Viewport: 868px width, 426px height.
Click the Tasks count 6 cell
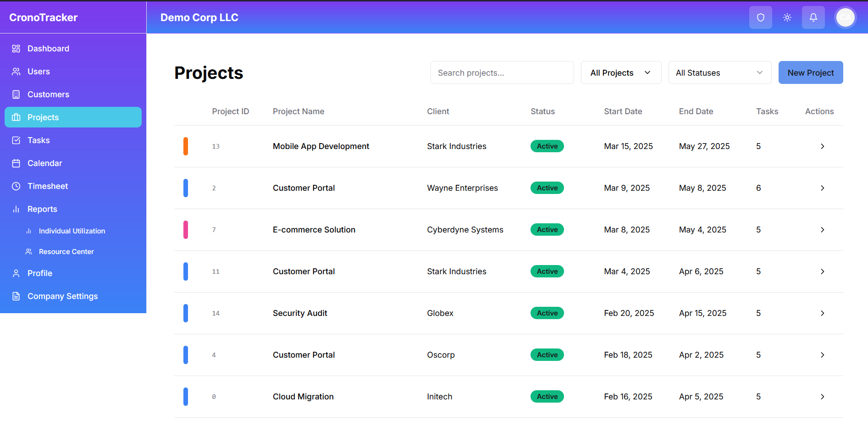coord(758,188)
